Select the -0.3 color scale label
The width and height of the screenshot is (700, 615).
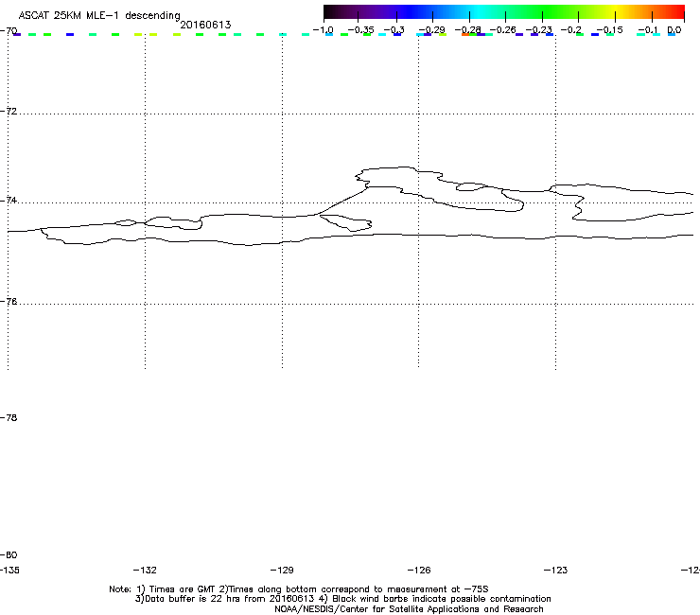point(394,30)
